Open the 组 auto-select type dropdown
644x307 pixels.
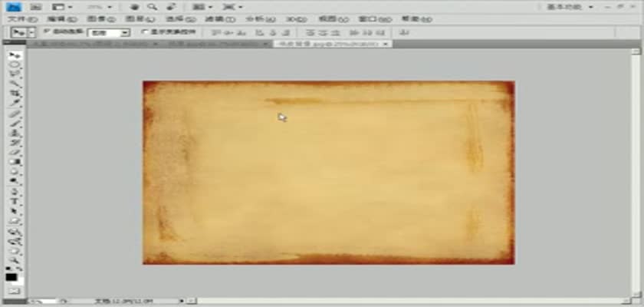[108, 33]
